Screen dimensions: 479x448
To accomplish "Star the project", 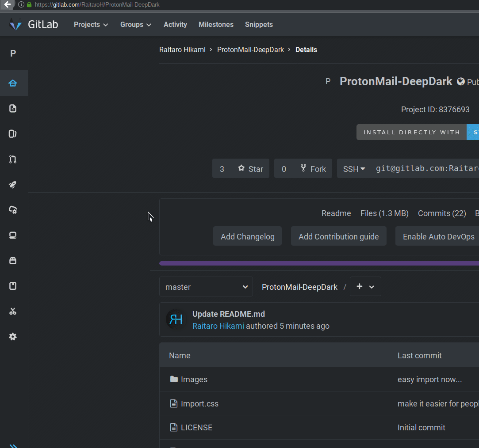I will (x=250, y=168).
